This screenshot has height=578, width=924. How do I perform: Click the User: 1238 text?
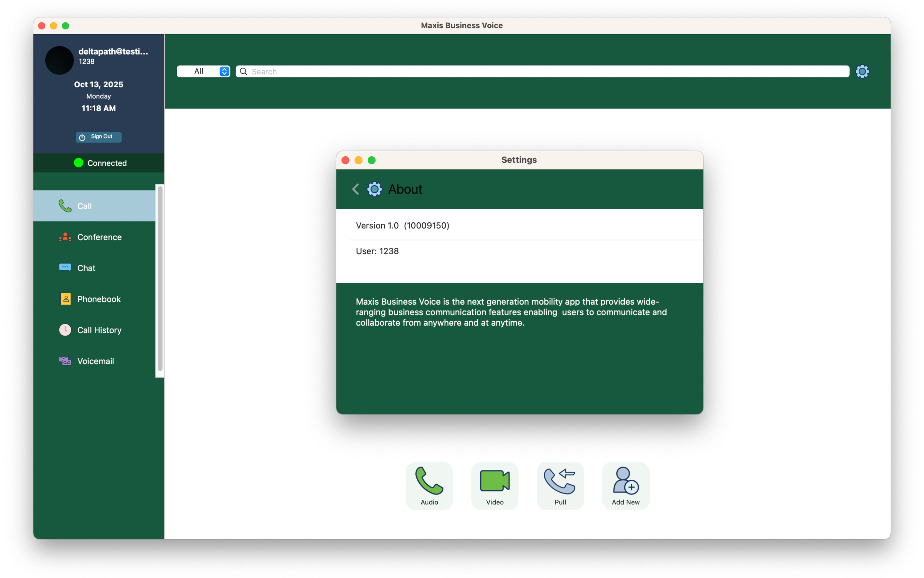377,251
